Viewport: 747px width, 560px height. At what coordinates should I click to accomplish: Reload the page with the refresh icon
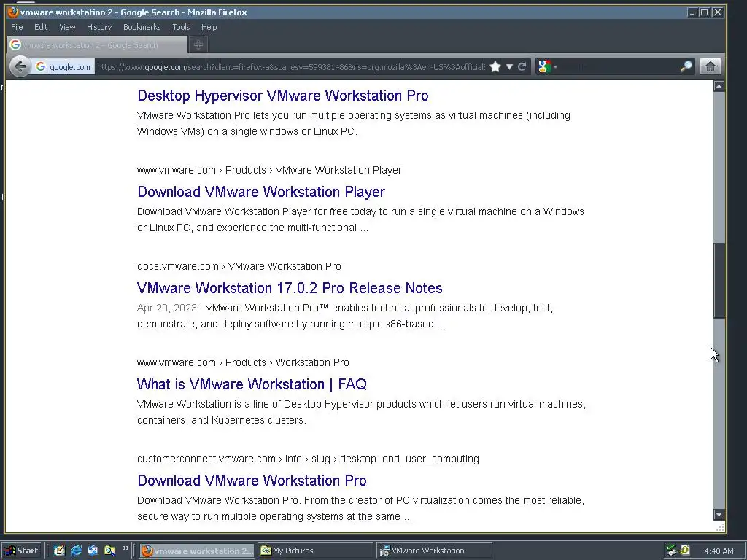tap(522, 66)
